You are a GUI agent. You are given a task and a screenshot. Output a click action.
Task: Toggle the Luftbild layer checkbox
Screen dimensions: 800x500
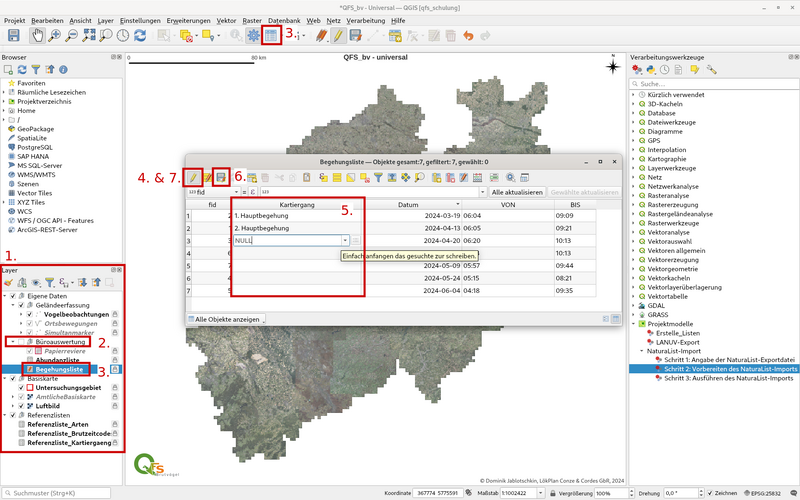pos(21,406)
